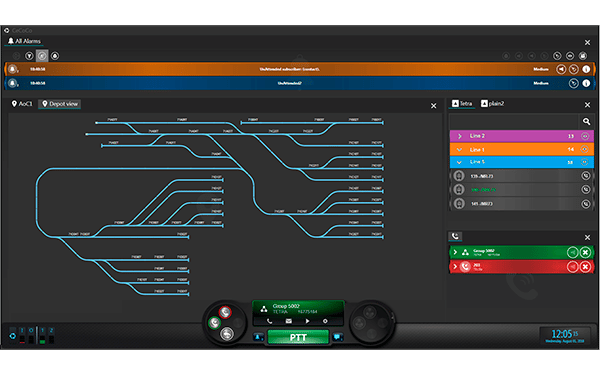The height and width of the screenshot is (375, 600).
Task: Collapse the Line 1 group
Action: click(x=460, y=150)
